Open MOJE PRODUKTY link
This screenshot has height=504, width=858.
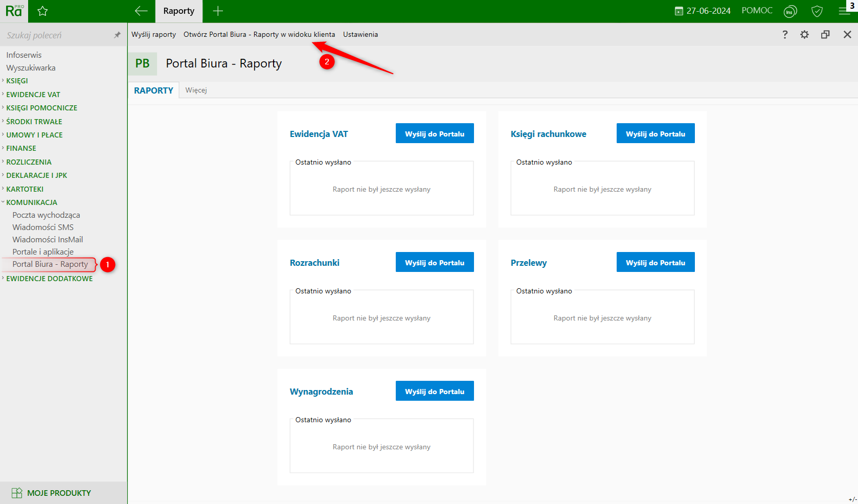[59, 493]
